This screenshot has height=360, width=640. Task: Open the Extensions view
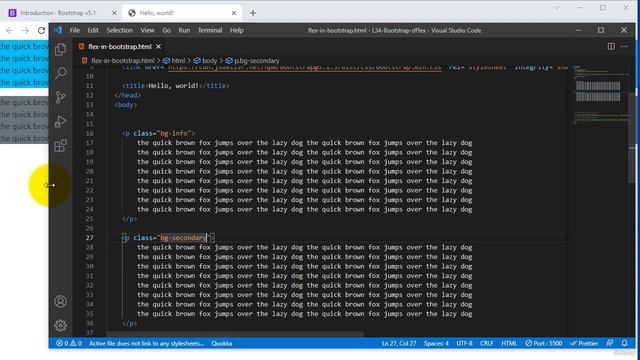coord(60,145)
